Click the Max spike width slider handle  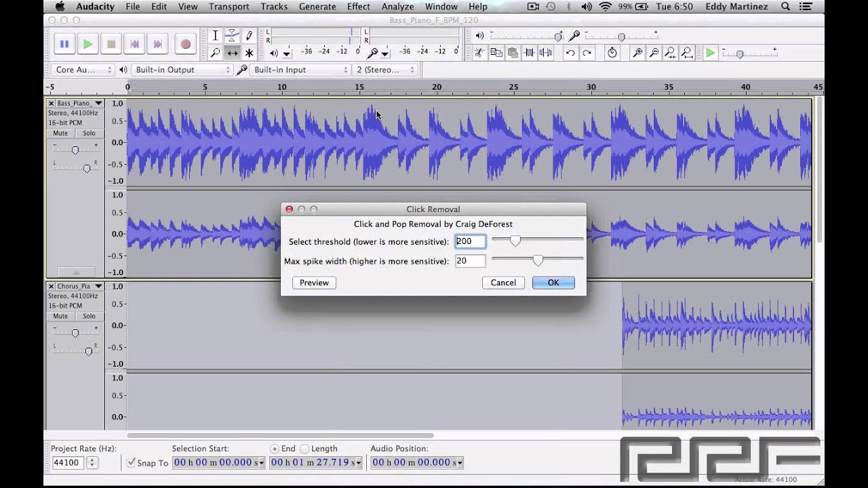(x=538, y=260)
